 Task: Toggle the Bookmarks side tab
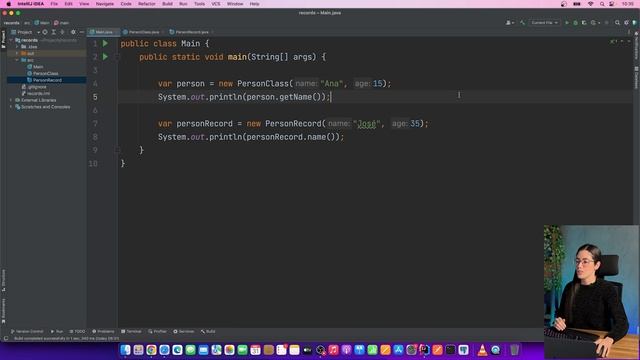3,311
